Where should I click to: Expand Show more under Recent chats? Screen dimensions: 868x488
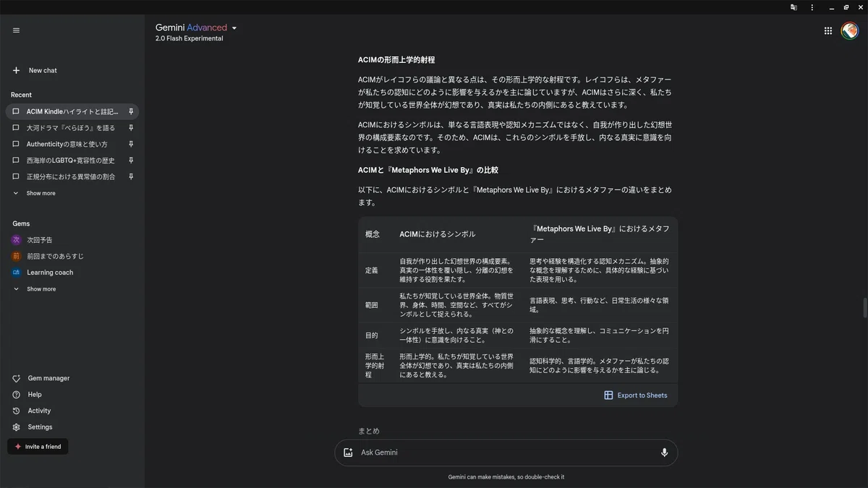pyautogui.click(x=41, y=193)
